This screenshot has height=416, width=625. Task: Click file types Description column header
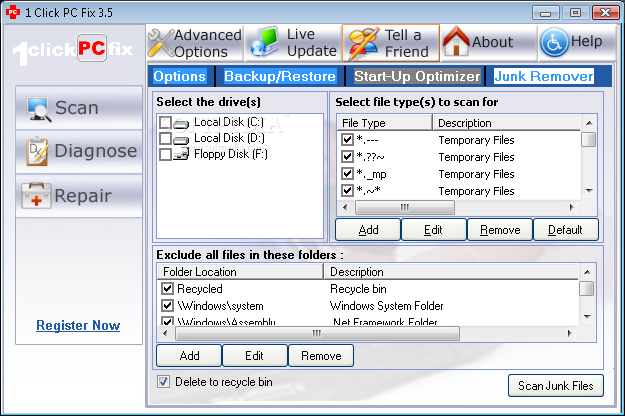(x=507, y=123)
